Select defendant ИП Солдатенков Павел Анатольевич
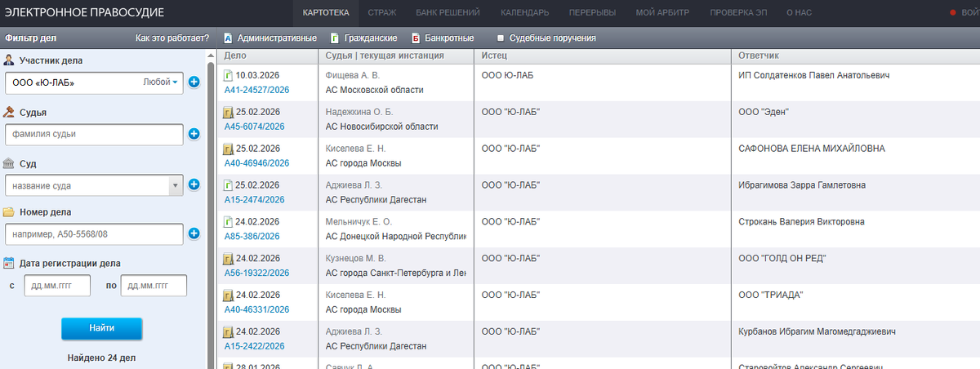The height and width of the screenshot is (369, 980). (x=813, y=75)
